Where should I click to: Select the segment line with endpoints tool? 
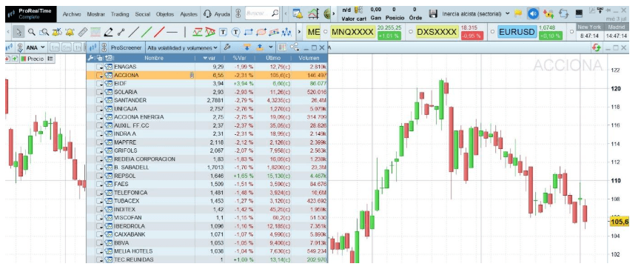click(121, 32)
